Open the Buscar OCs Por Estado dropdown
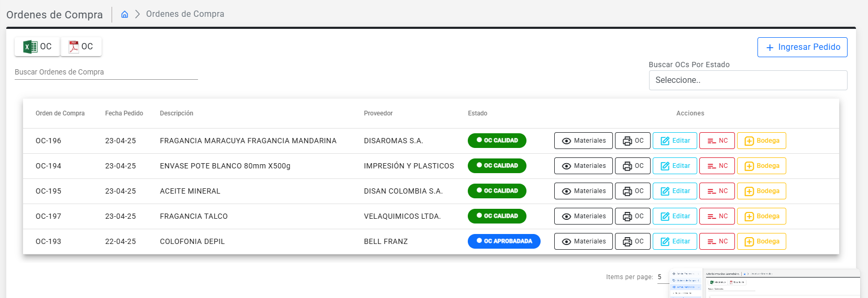This screenshot has height=298, width=868. coord(748,80)
